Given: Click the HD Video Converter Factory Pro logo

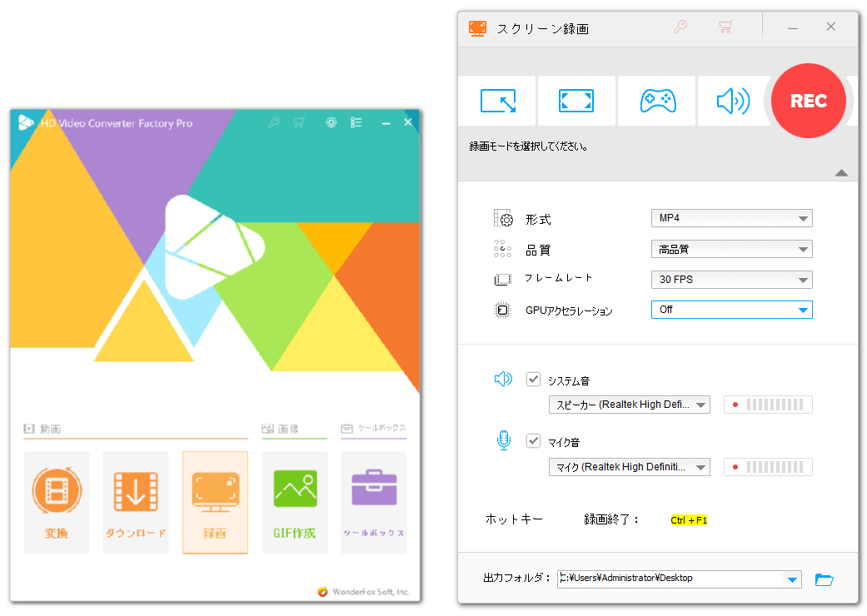Looking at the screenshot, I should click(x=26, y=122).
